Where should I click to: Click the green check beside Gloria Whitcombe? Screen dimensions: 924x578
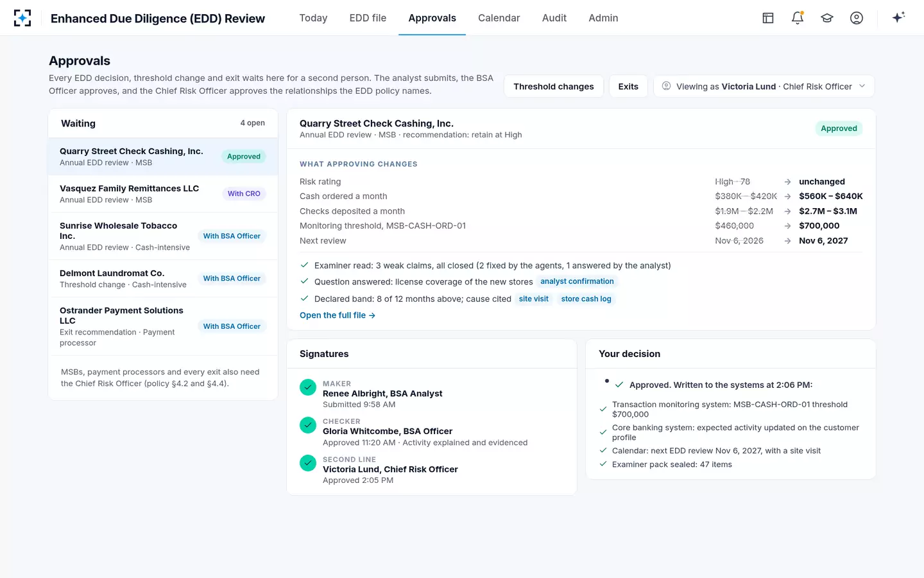[308, 425]
